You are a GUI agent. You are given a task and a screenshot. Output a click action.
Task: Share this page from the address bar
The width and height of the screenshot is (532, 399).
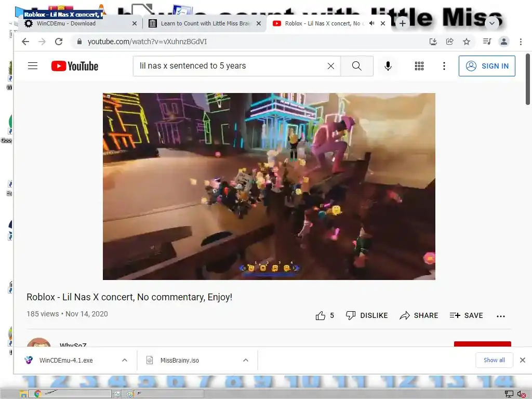449,42
